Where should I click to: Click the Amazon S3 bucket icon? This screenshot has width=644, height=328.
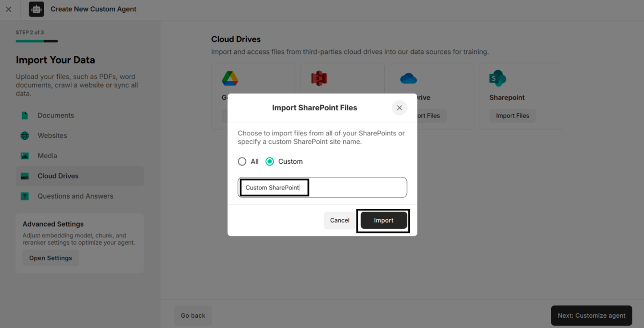pos(318,78)
